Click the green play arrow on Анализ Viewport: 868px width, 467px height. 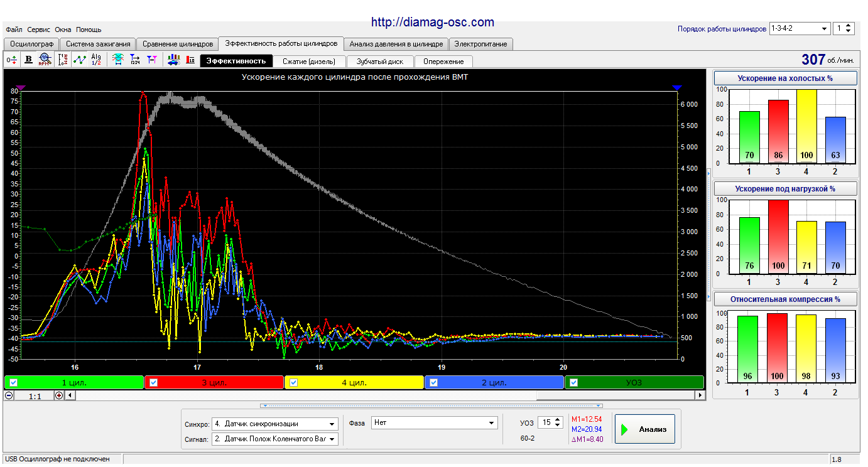click(x=624, y=430)
